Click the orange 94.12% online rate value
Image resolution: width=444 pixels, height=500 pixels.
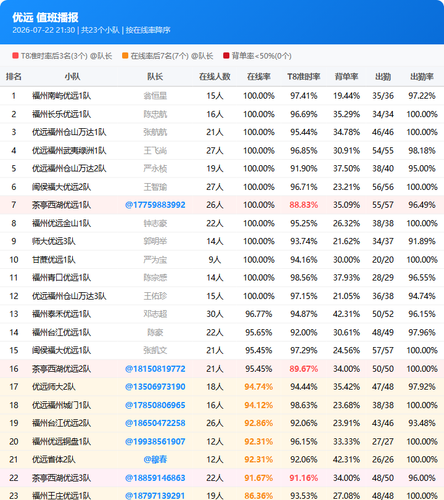click(x=259, y=405)
